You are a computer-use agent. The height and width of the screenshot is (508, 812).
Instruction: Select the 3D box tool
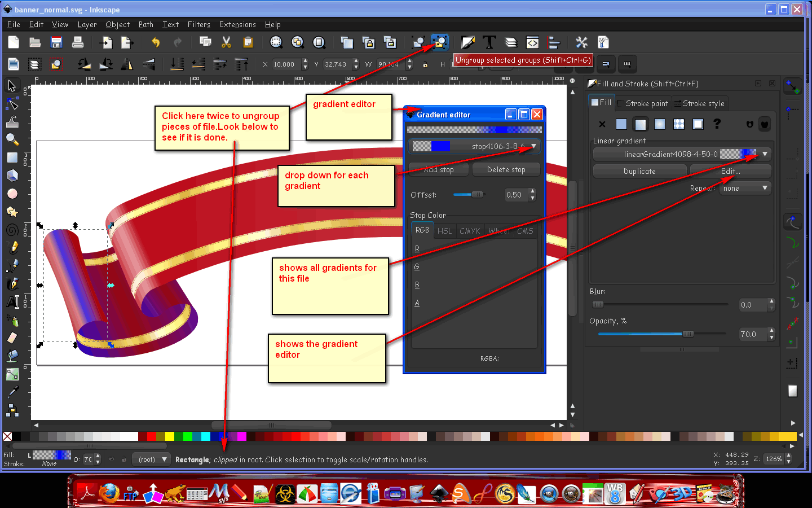click(x=12, y=176)
